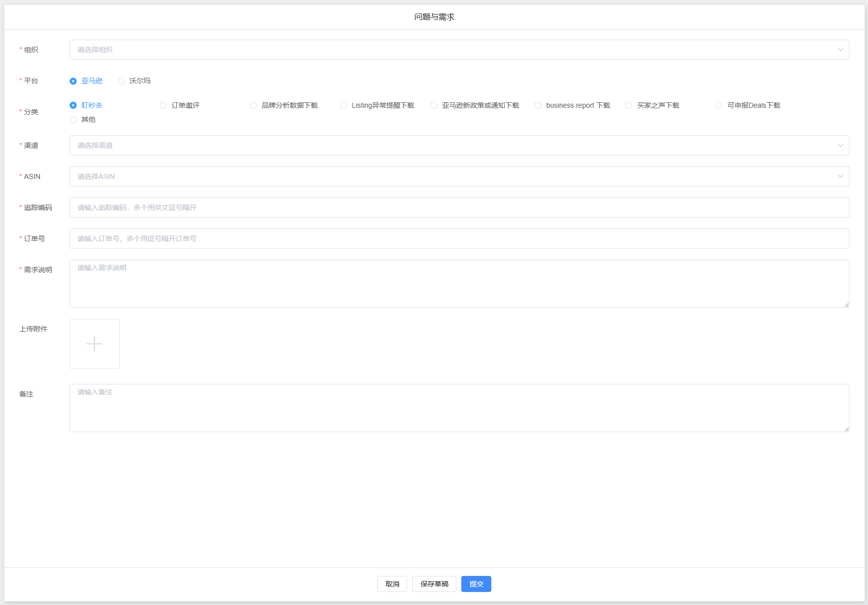Open the 组织 dropdown arrow
This screenshot has height=605, width=868.
[x=840, y=50]
